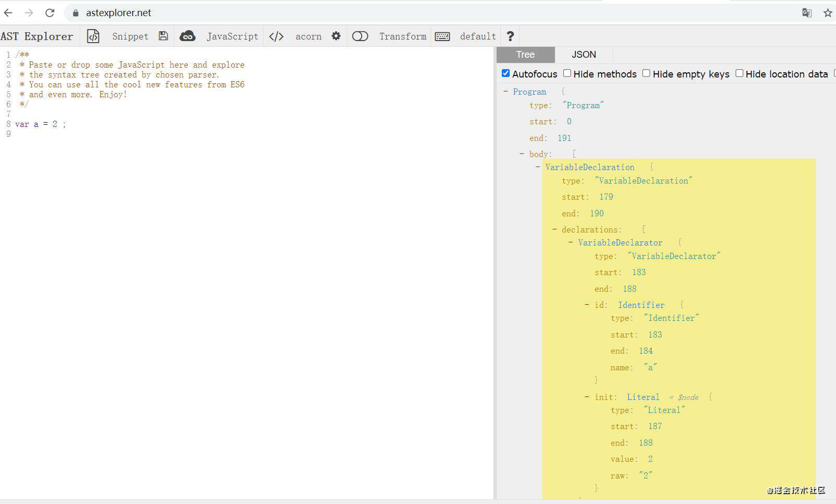Click the Program end value 191
This screenshot has width=836, height=504.
tap(564, 138)
